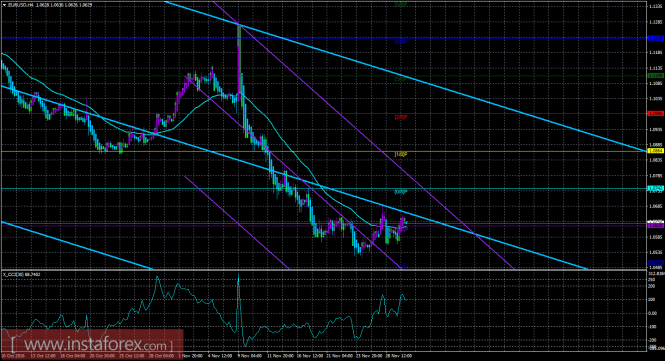The width and height of the screenshot is (665, 361).
Task: Click the cyan 1.0742 price tag
Action: click(x=656, y=188)
